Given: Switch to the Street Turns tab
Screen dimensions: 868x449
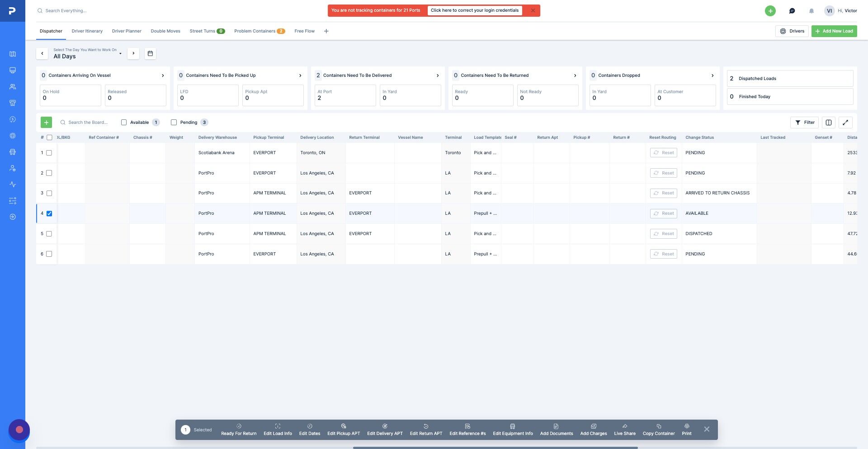Looking at the screenshot, I should 207,31.
